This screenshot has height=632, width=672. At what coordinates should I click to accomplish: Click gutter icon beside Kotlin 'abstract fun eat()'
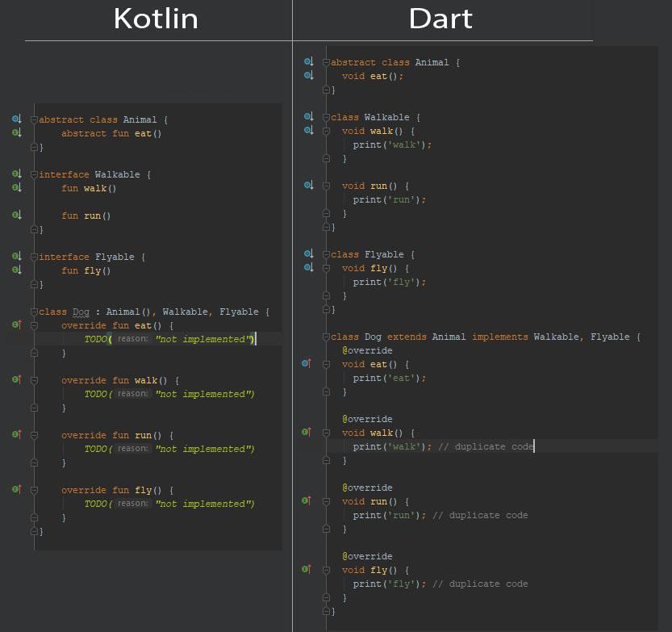pos(17,132)
